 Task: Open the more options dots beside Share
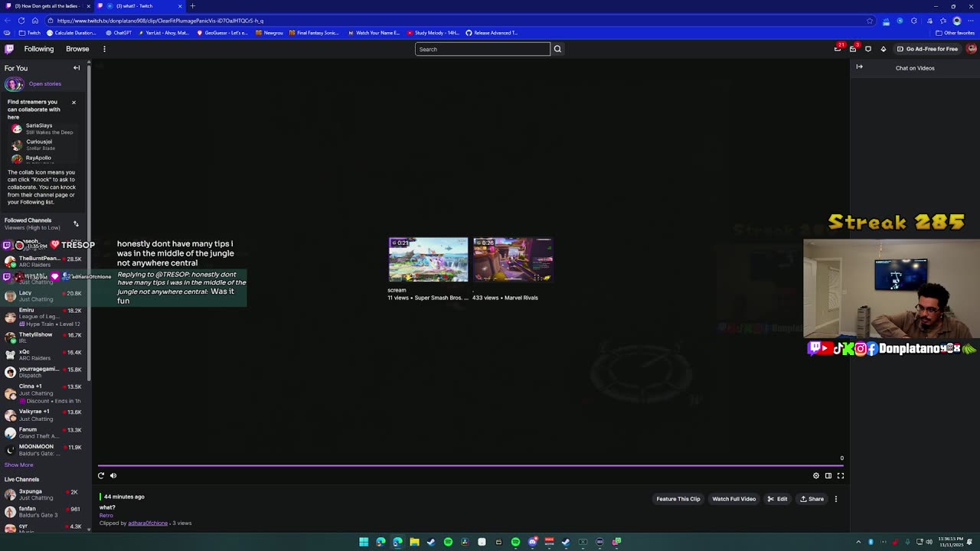tap(836, 499)
